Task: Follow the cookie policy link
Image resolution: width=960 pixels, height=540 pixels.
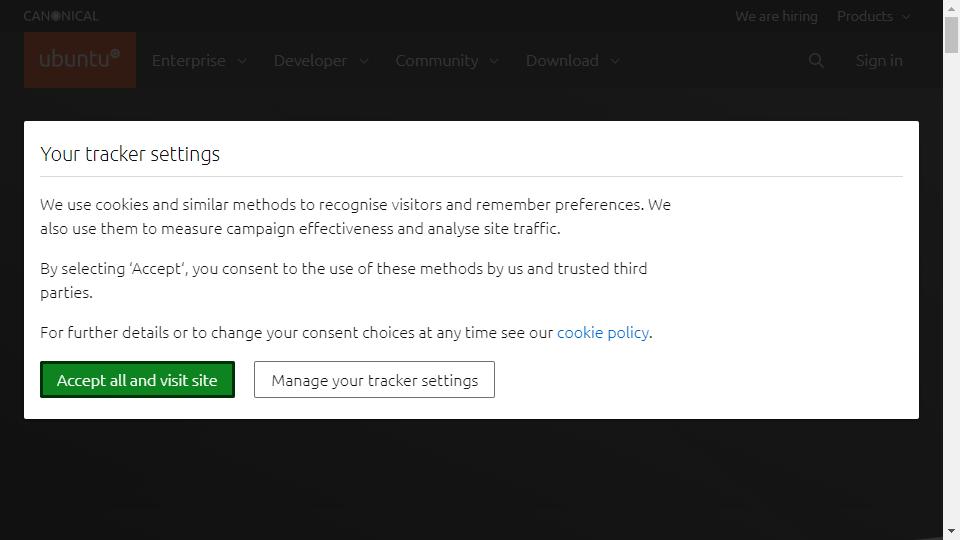Action: coord(602,332)
